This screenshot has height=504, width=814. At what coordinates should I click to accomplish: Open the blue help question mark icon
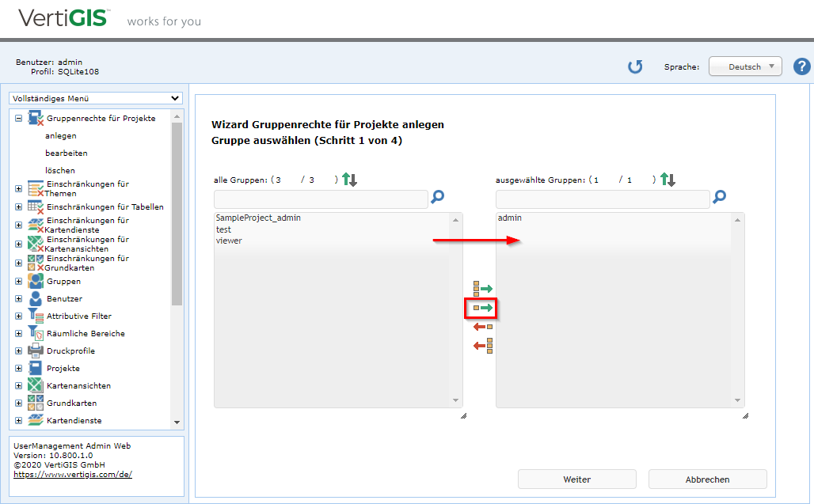(x=801, y=66)
